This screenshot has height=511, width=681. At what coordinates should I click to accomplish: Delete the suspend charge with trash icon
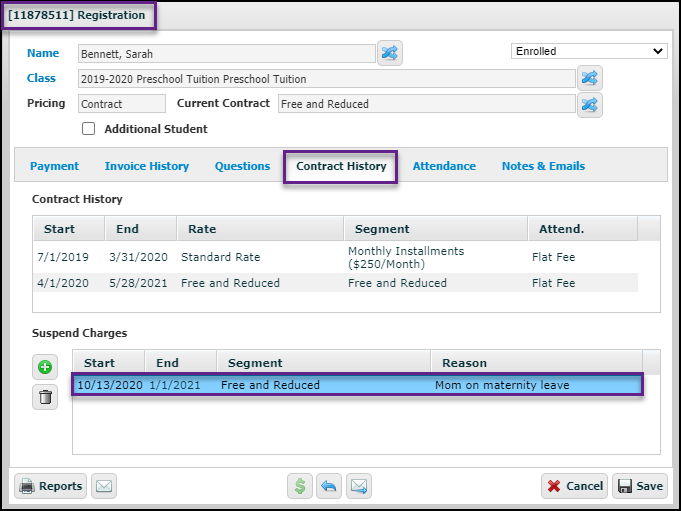45,398
